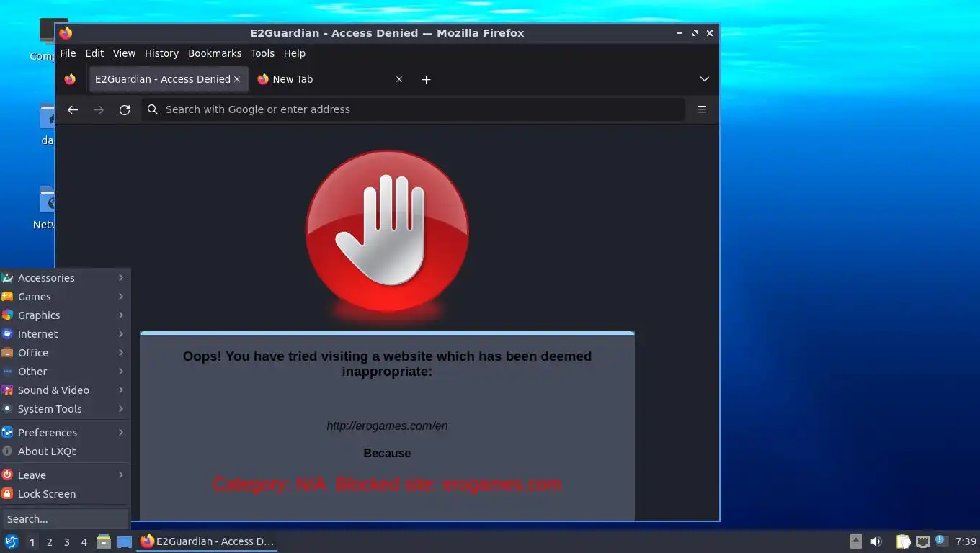Viewport: 980px width, 553px height.
Task: Click the start menu Search field
Action: [65, 519]
